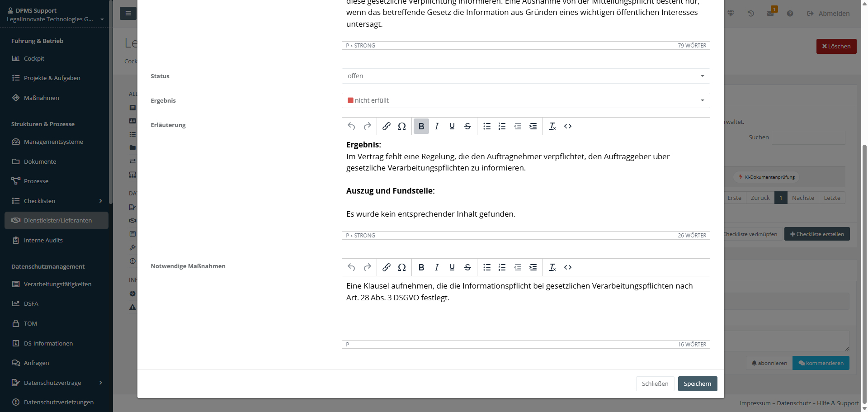The image size is (868, 412).
Task: Insert numbered list in Notwendige Maßnahmen editor
Action: pos(502,267)
